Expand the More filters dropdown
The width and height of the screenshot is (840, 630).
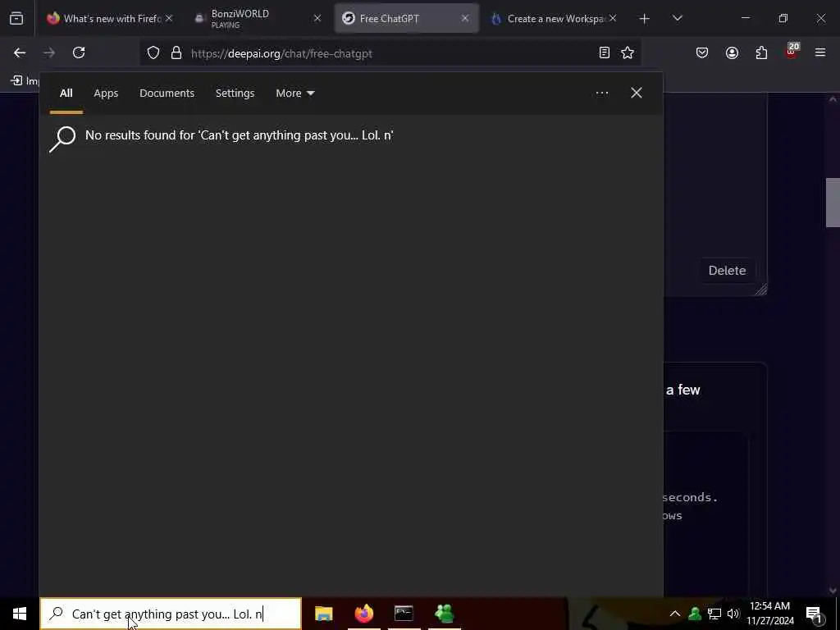(x=295, y=94)
